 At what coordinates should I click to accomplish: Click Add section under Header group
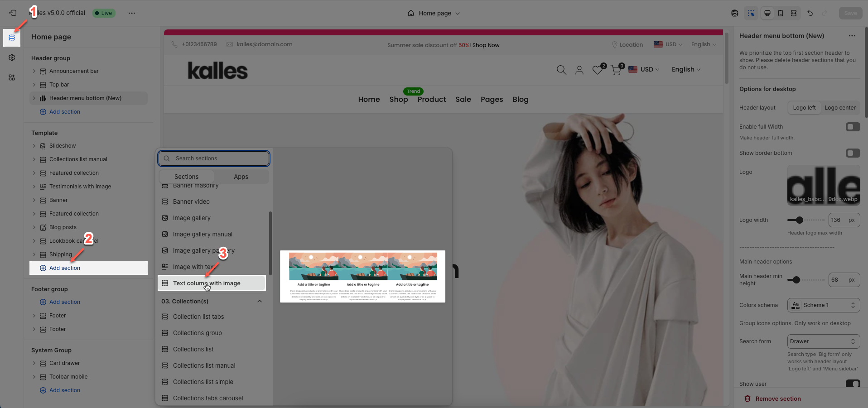[x=65, y=112]
